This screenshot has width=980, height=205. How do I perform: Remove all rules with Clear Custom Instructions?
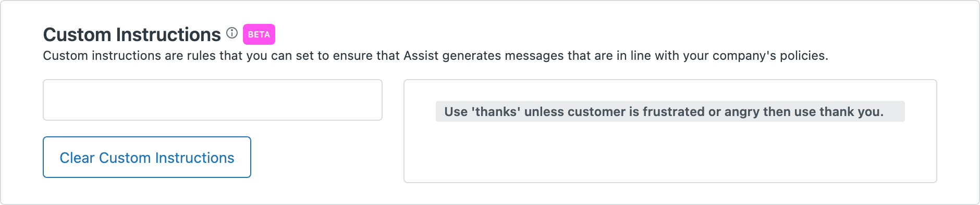147,157
